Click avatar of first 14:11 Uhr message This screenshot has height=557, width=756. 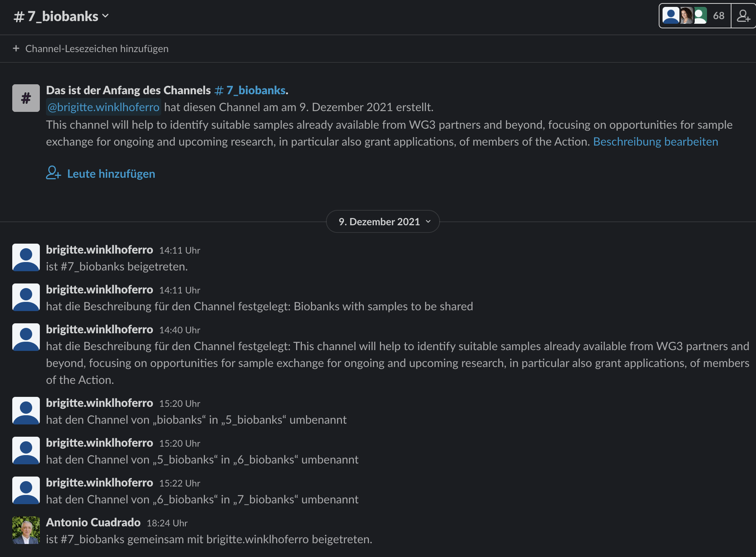pos(26,257)
